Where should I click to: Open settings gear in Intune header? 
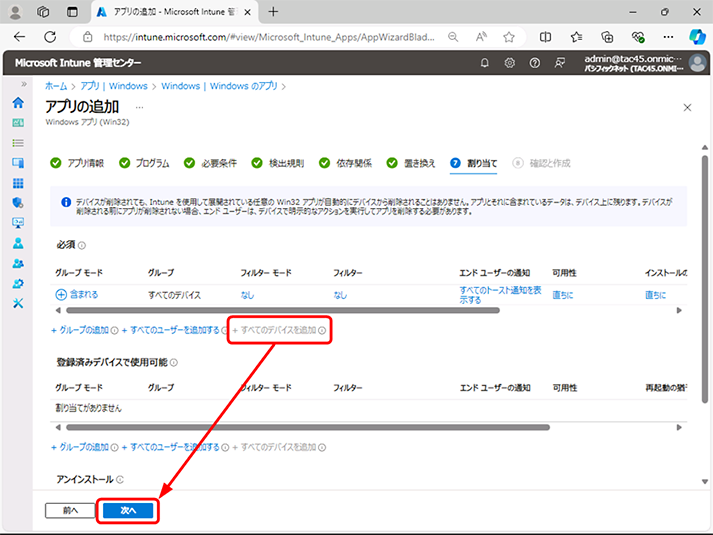point(510,63)
